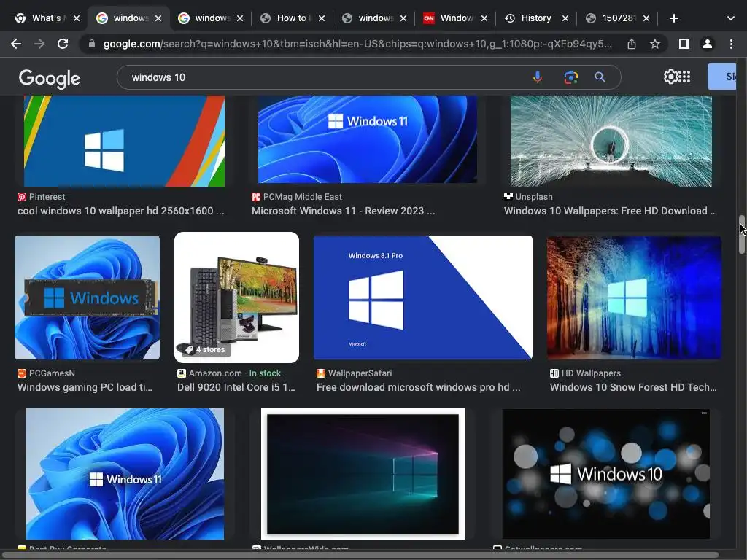Open the Pinterest windows 10 wallpaper thumbnail
The height and width of the screenshot is (560, 747).
point(124,141)
